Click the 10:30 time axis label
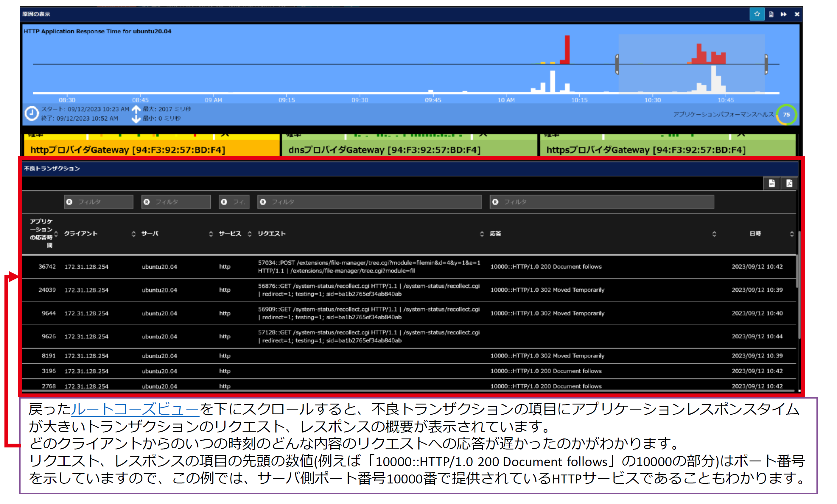Viewport: 837px width, 504px height. click(652, 100)
